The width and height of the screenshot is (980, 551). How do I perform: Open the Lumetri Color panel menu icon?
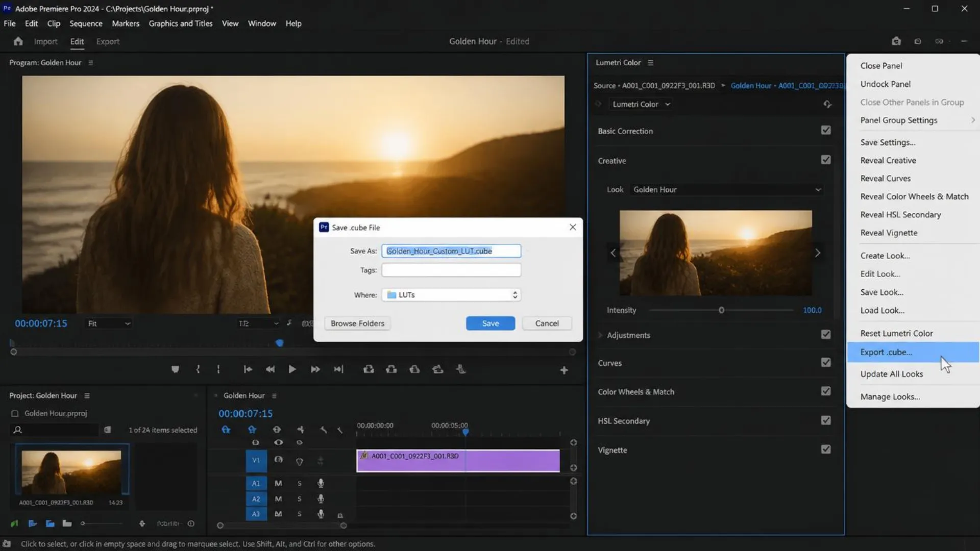(650, 63)
